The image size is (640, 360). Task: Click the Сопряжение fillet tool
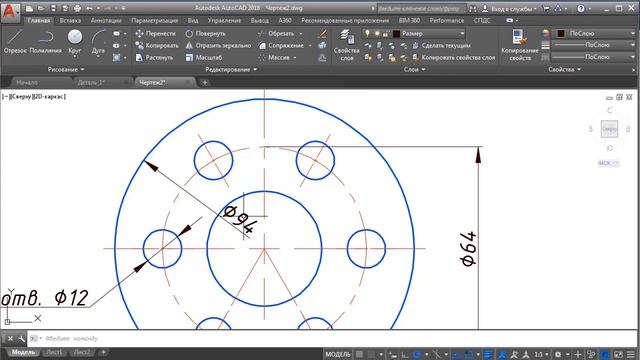tap(281, 46)
